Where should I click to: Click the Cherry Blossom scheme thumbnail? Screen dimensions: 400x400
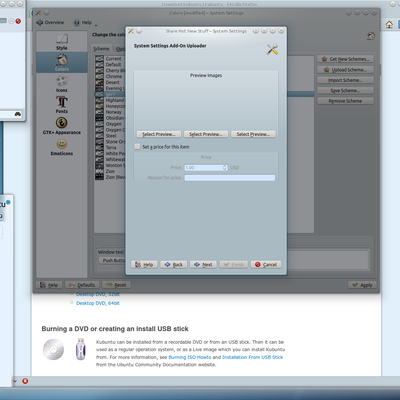[x=99, y=70]
